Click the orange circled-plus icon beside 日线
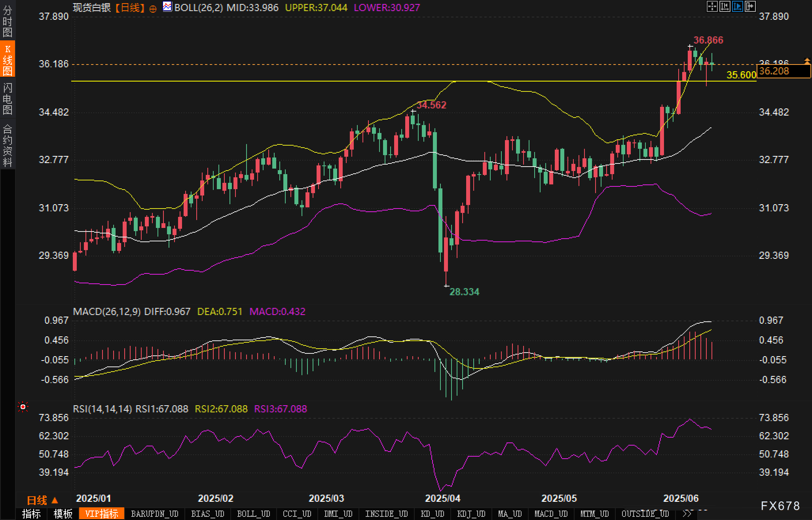The image size is (812, 520). click(153, 9)
